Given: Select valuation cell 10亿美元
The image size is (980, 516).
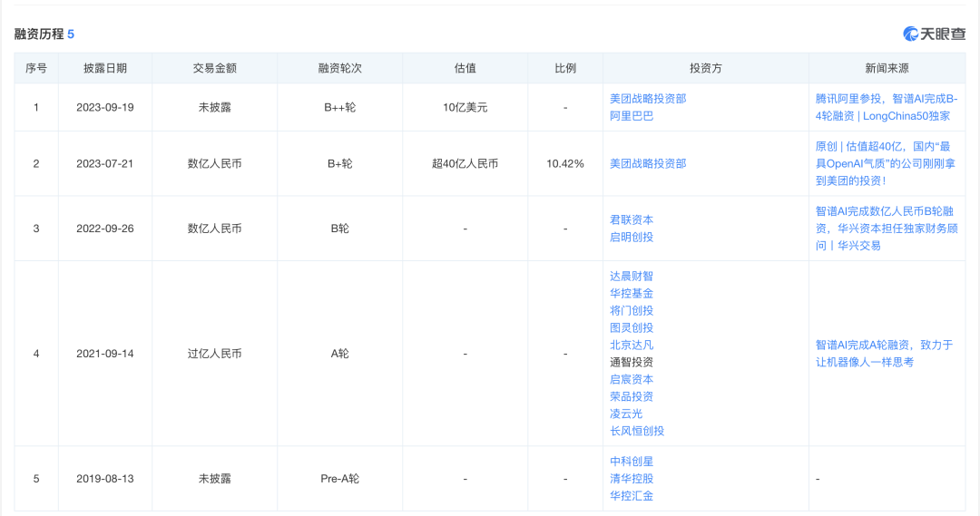Looking at the screenshot, I should 465,107.
